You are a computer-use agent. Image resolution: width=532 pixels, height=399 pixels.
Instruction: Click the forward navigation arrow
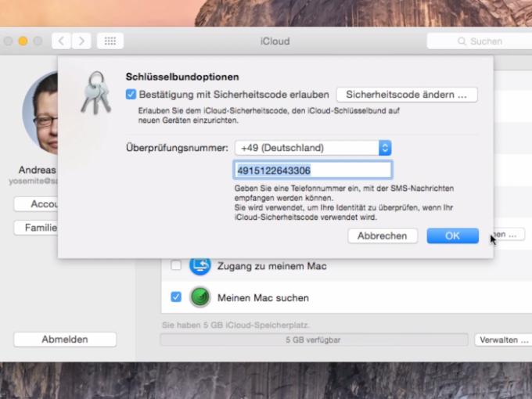coord(81,41)
